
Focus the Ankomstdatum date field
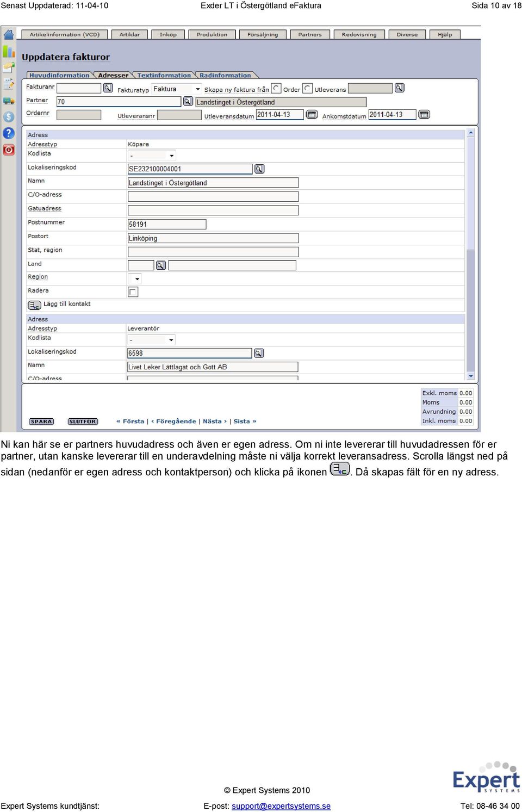[x=392, y=114]
